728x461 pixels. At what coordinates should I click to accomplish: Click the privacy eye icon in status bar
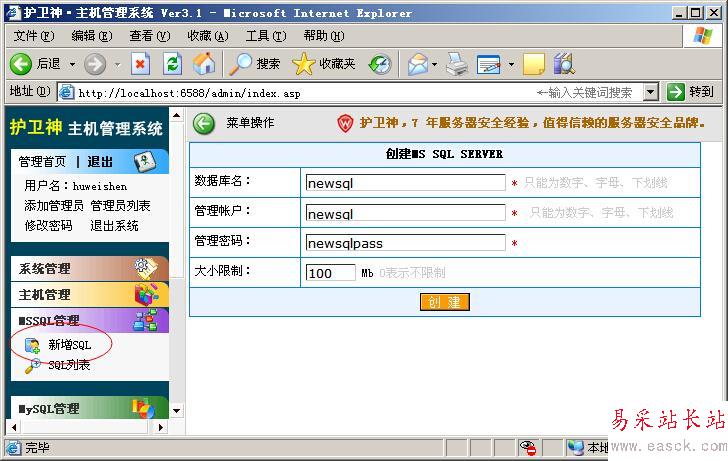528,448
